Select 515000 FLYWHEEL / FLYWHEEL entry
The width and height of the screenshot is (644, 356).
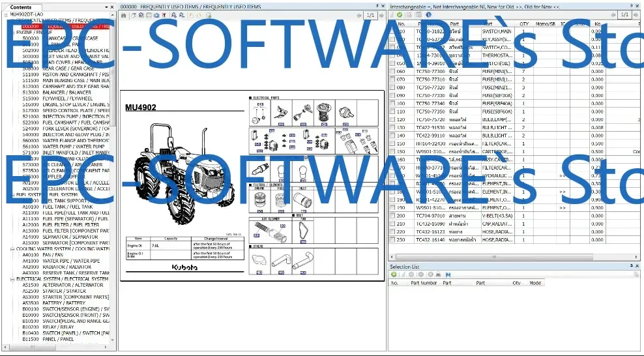point(57,98)
